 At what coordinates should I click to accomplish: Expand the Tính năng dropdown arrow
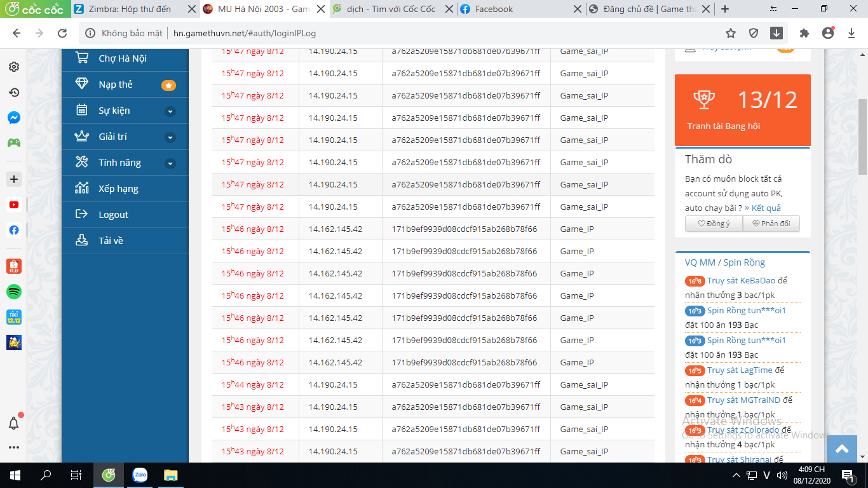[170, 163]
